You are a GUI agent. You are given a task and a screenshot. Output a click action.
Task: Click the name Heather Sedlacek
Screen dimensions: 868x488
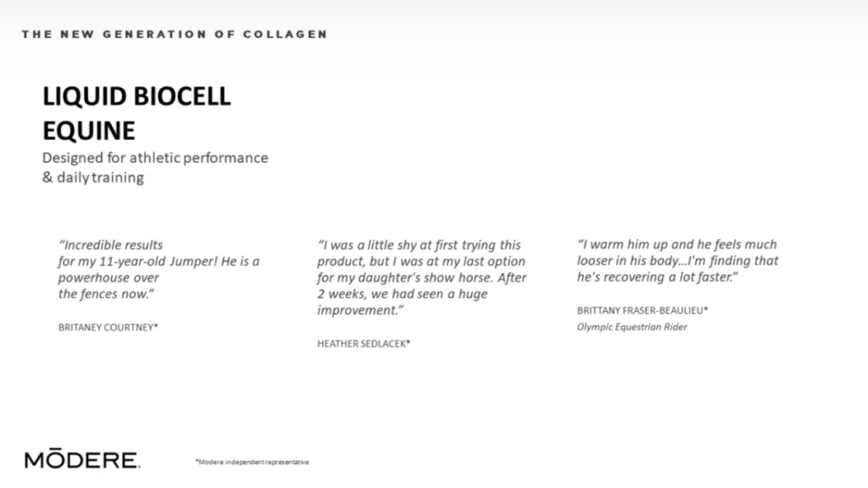click(364, 344)
